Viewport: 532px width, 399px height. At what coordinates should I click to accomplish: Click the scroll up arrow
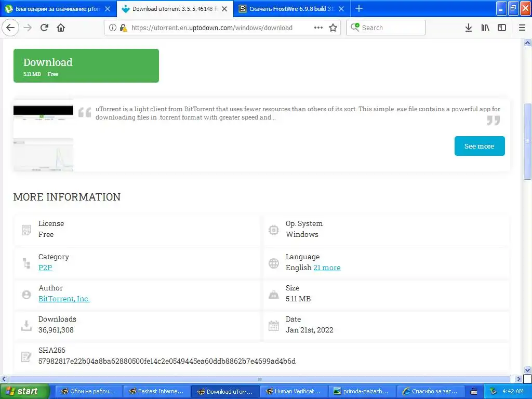click(527, 43)
